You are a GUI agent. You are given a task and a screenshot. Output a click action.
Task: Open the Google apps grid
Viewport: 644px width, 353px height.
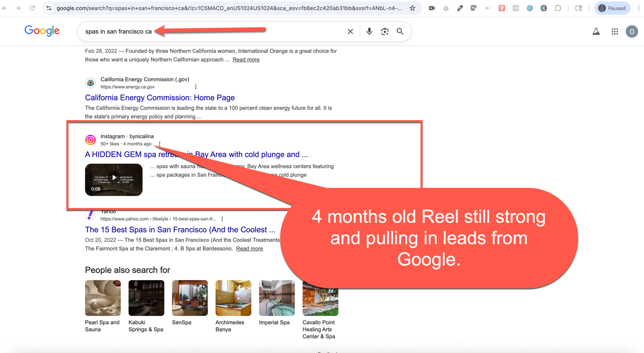(615, 31)
